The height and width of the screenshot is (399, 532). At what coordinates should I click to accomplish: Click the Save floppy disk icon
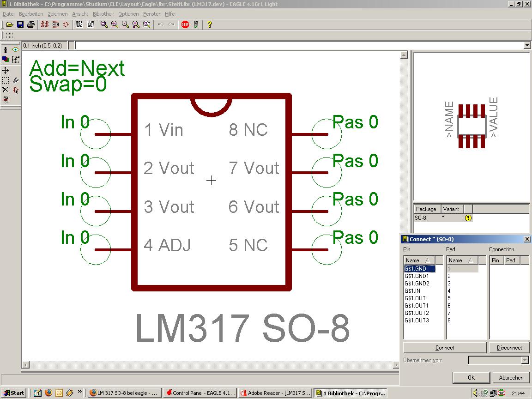(20, 24)
